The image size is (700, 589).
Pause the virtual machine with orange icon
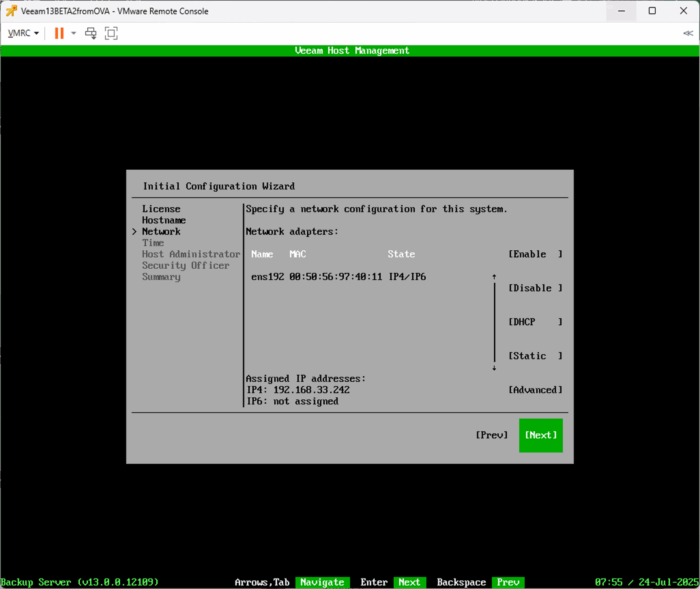pyautogui.click(x=59, y=33)
